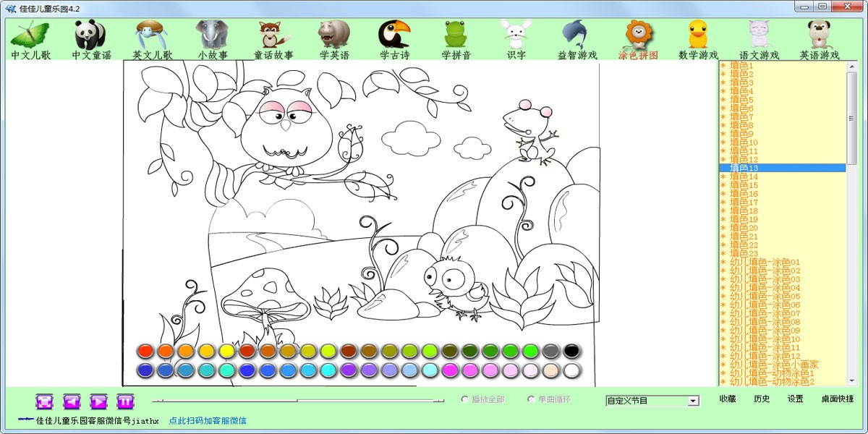Open the hippo 学英语 section

[334, 41]
